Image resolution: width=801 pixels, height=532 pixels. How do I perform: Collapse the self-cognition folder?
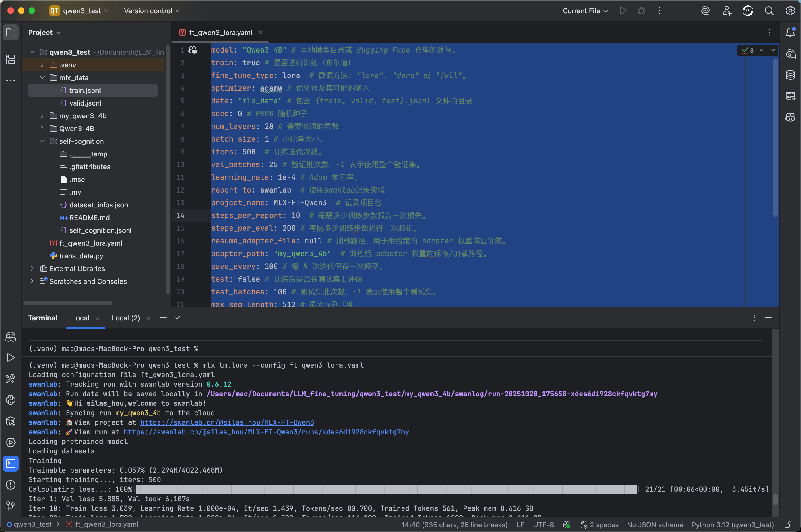click(x=42, y=141)
